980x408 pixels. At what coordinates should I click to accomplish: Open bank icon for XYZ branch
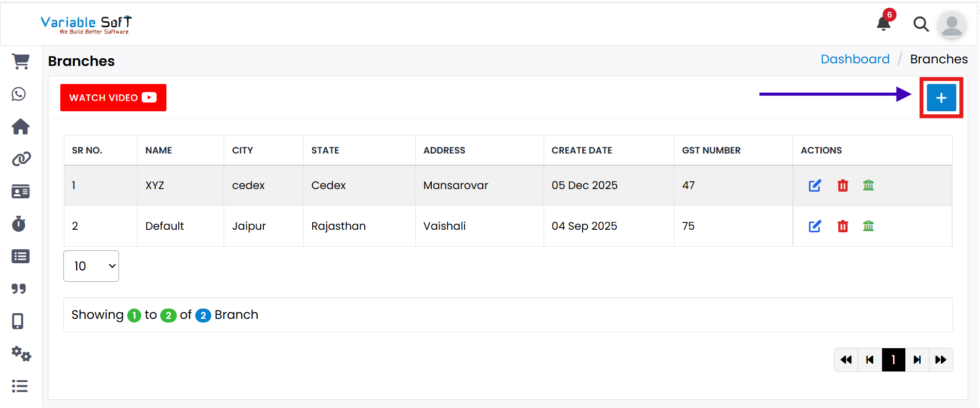click(868, 185)
